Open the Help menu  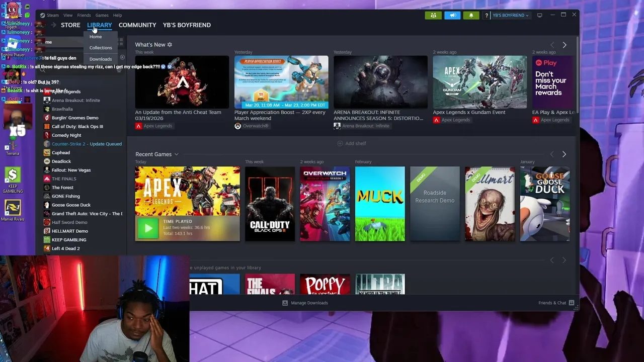pos(117,15)
